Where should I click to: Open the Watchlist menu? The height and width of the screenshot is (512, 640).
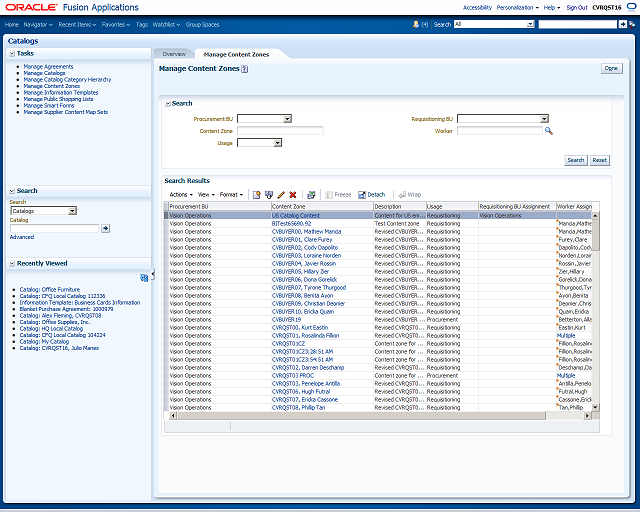(x=166, y=24)
